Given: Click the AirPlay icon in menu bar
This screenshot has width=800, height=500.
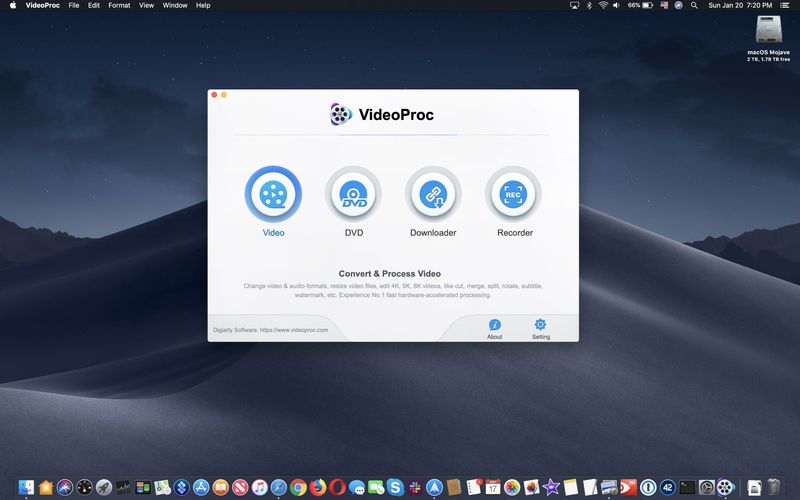Looking at the screenshot, I should click(574, 5).
